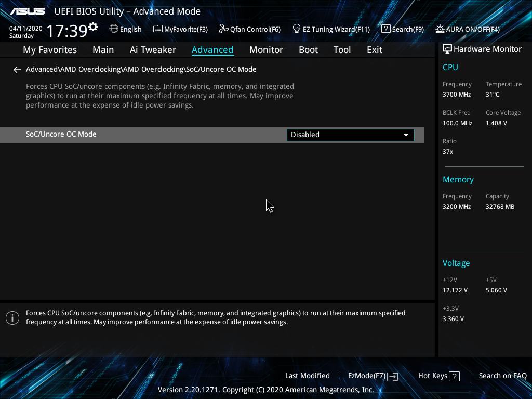Click the 31°C temperature value
532x399 pixels.
pos(493,95)
